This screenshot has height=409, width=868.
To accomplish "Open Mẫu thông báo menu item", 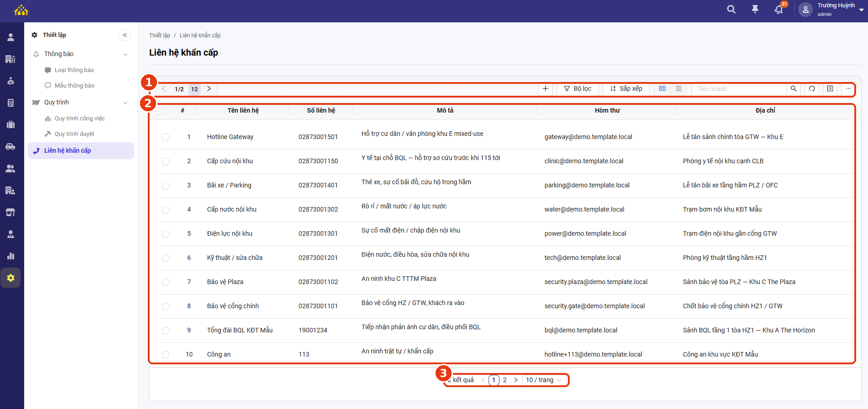I will coord(74,86).
